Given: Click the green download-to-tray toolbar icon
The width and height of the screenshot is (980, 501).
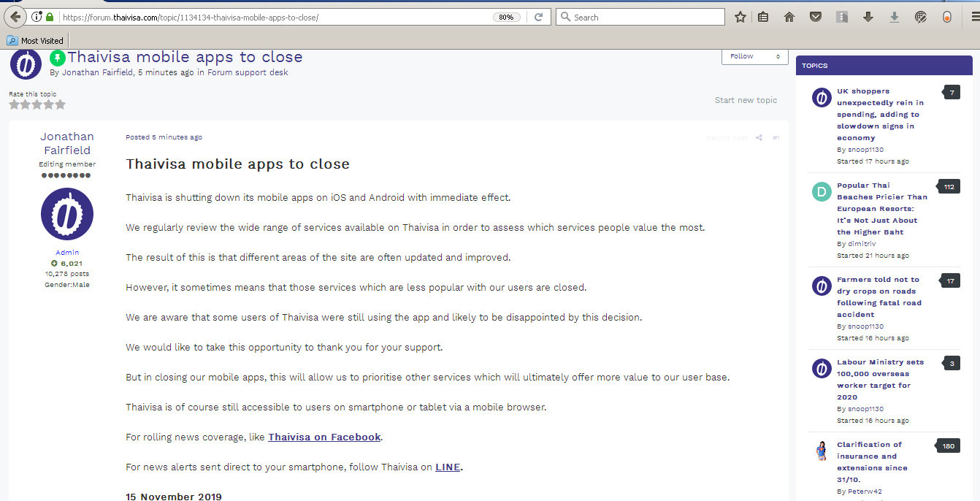Looking at the screenshot, I should (x=894, y=17).
